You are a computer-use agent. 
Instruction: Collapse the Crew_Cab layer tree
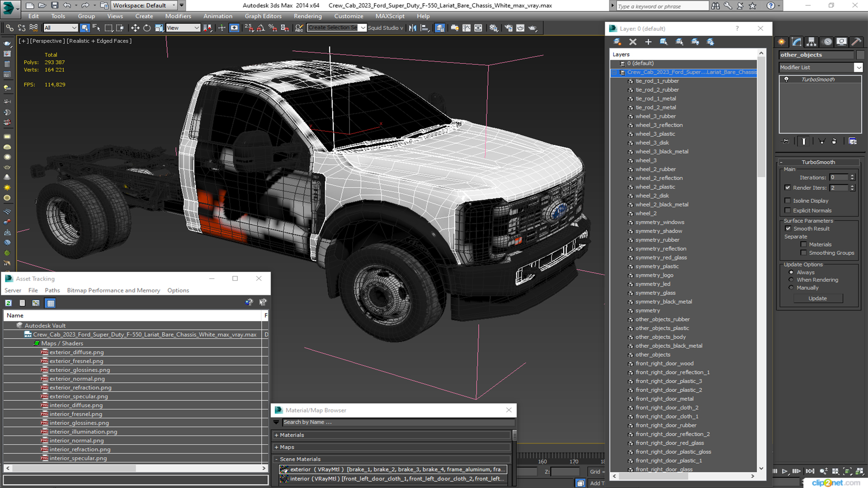click(614, 72)
